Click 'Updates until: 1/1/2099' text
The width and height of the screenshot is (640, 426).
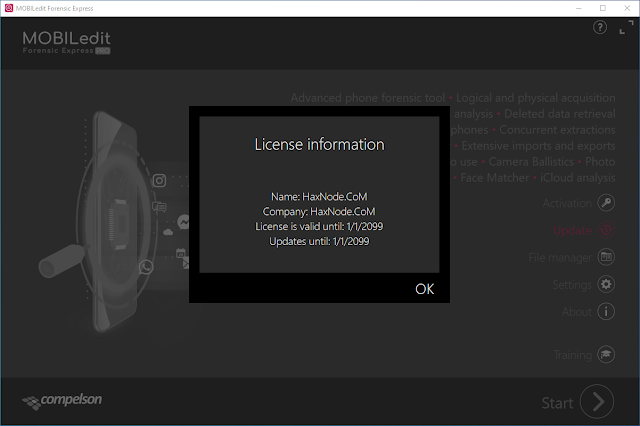[319, 241]
